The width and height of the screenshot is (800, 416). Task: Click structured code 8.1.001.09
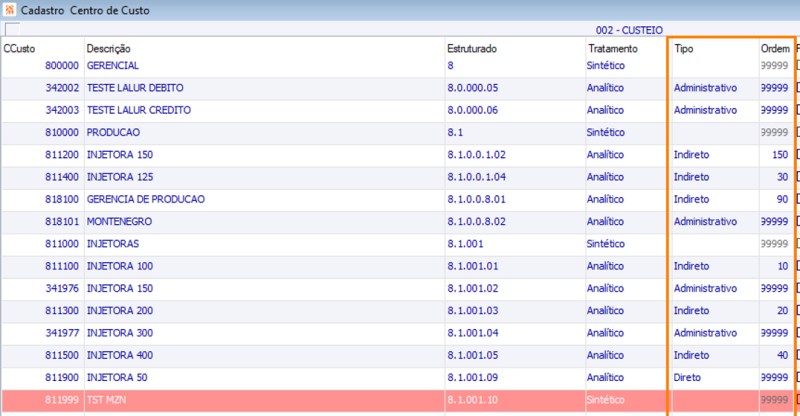click(473, 378)
